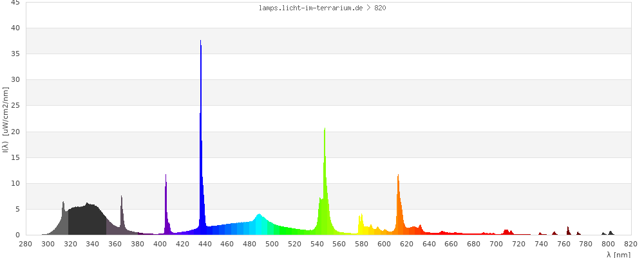Click the x-axis tick label 700
The height and width of the screenshot is (258, 644).
coord(496,244)
